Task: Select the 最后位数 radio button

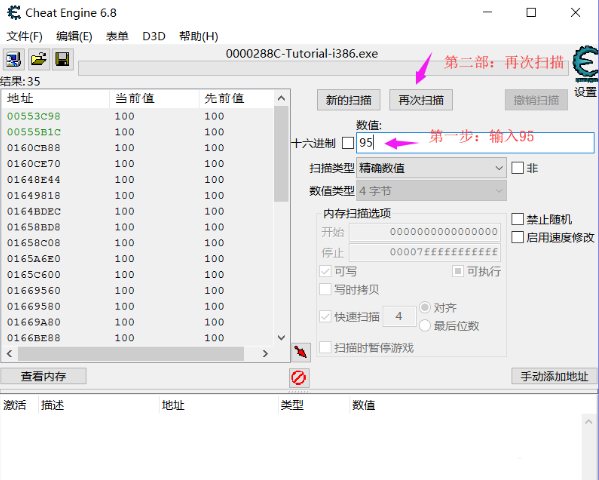Action: 425,326
